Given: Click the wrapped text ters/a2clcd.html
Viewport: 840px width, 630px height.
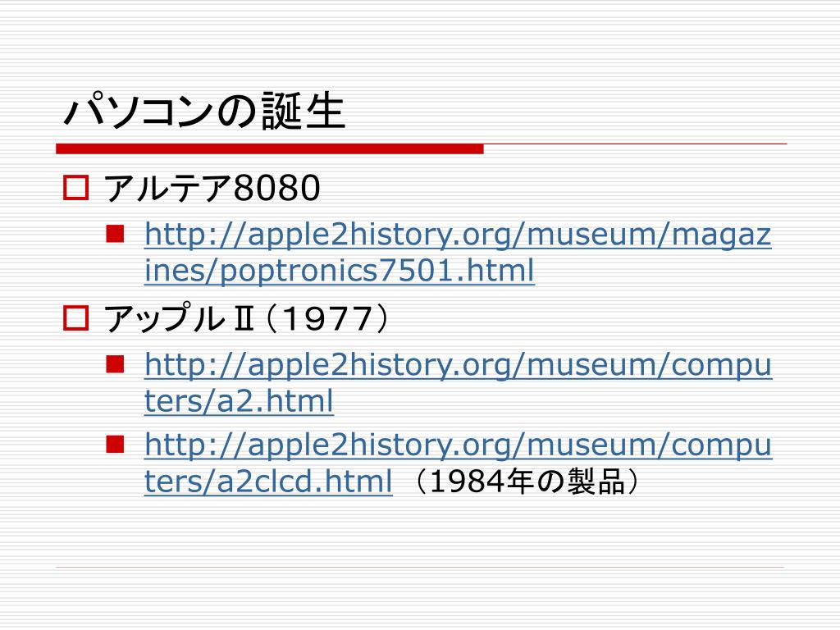Looking at the screenshot, I should (268, 481).
